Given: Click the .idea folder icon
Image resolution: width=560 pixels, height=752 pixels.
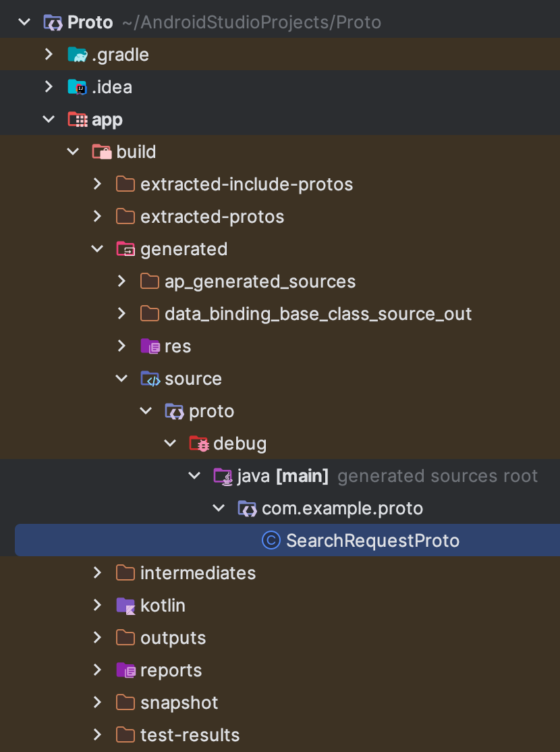Looking at the screenshot, I should point(77,87).
